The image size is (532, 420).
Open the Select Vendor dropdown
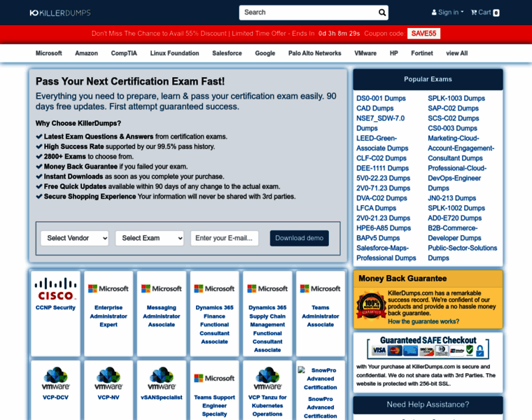[75, 238]
